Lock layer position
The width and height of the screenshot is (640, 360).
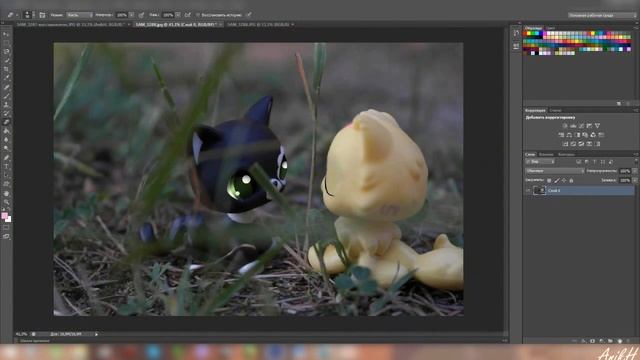(x=564, y=180)
